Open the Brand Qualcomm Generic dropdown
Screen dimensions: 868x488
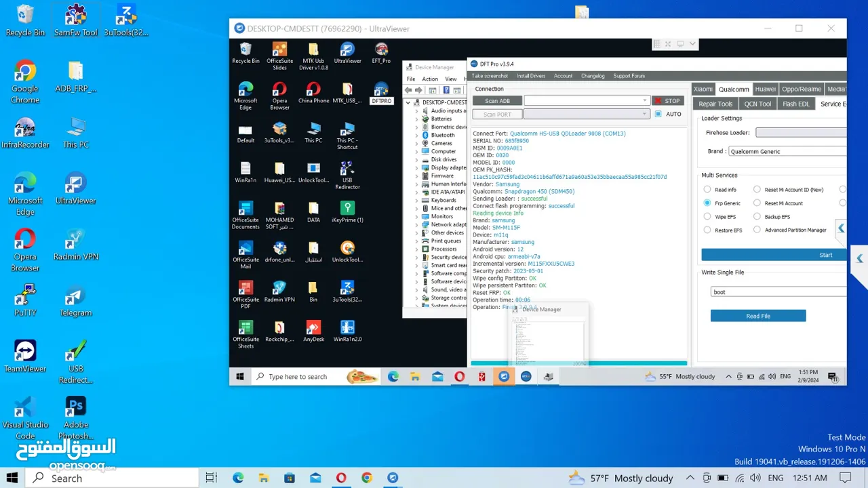(787, 151)
